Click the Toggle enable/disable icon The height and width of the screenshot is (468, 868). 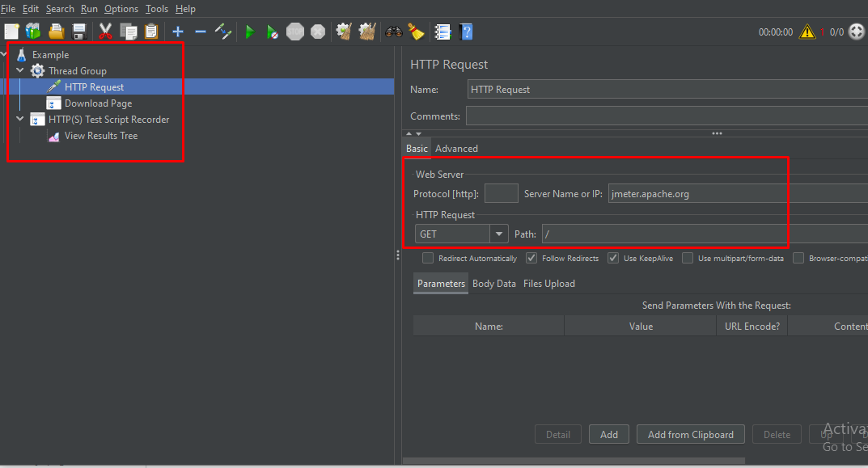223,32
